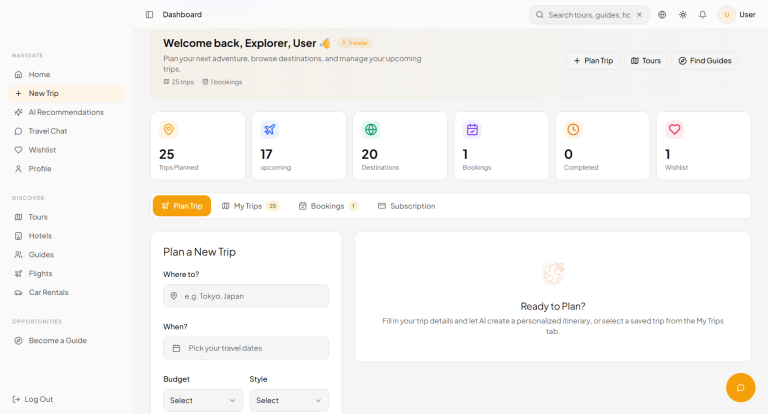Image resolution: width=768 pixels, height=414 pixels.
Task: Open Wishlist from the sidebar
Action: coord(42,150)
